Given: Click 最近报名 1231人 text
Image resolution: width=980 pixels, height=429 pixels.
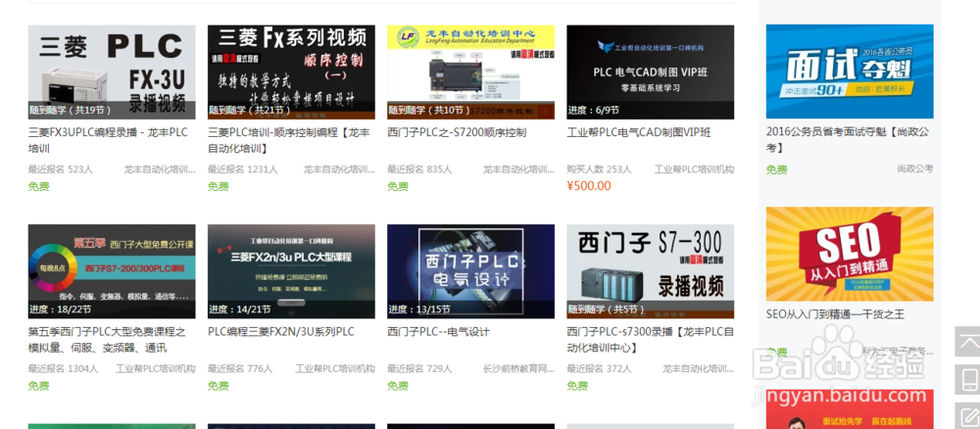Looking at the screenshot, I should point(242,169).
